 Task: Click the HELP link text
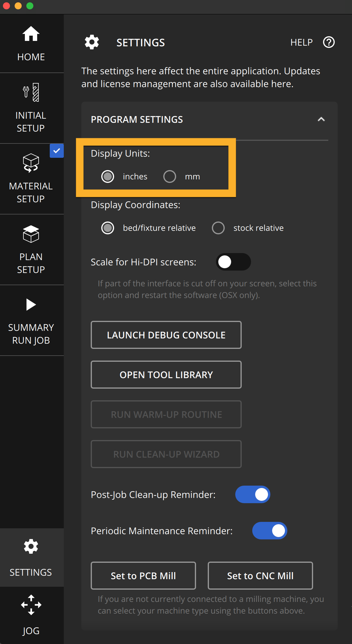pos(301,42)
